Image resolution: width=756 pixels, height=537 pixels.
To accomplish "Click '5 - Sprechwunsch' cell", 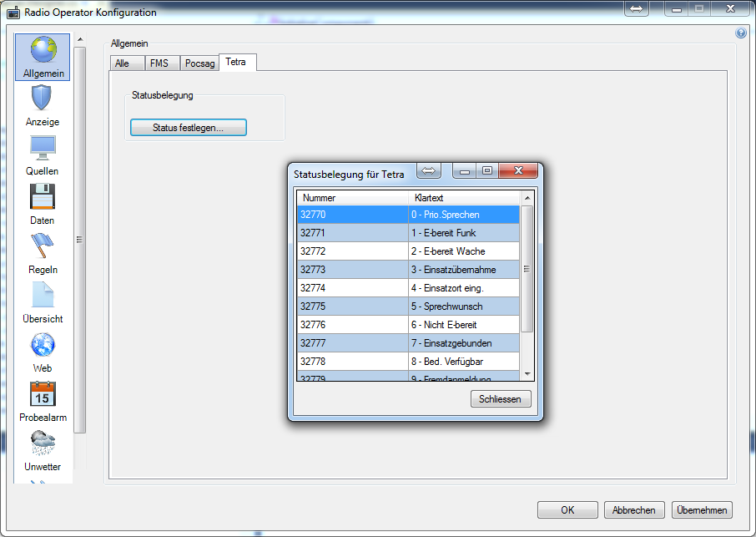I will pyautogui.click(x=464, y=306).
